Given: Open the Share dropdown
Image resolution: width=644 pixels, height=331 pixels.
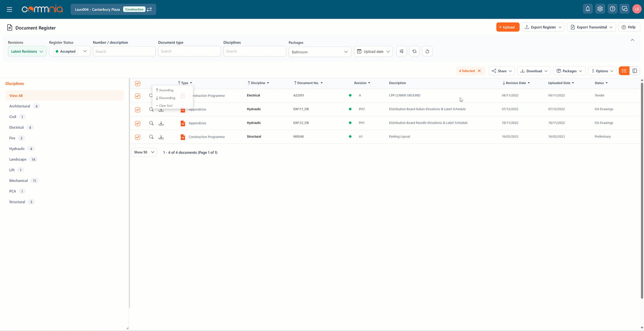Looking at the screenshot, I should [x=502, y=71].
